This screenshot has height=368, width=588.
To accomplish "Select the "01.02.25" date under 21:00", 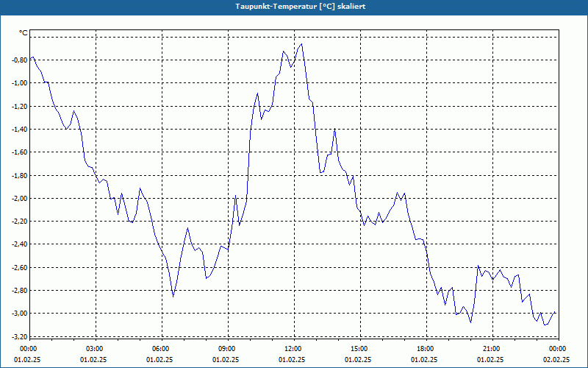I will 490,360.
